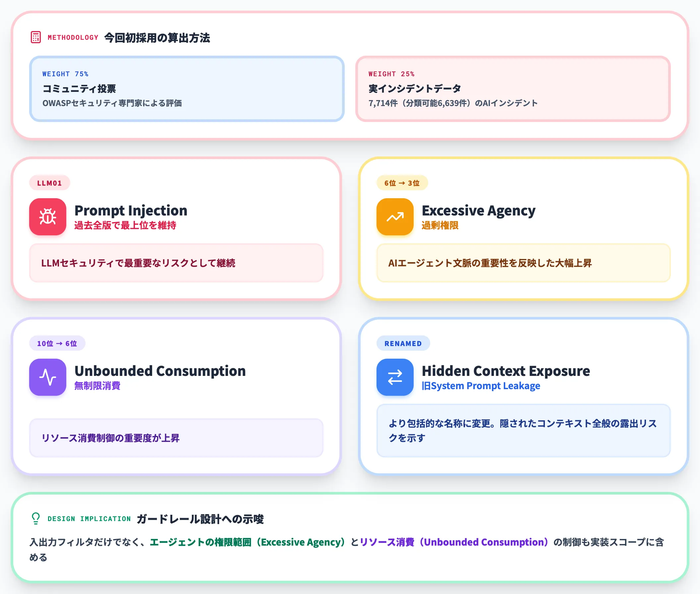Screen dimensions: 700x594
Task: Click the blue swap arrows icon for Hidden Context Exposure
Action: click(x=395, y=377)
